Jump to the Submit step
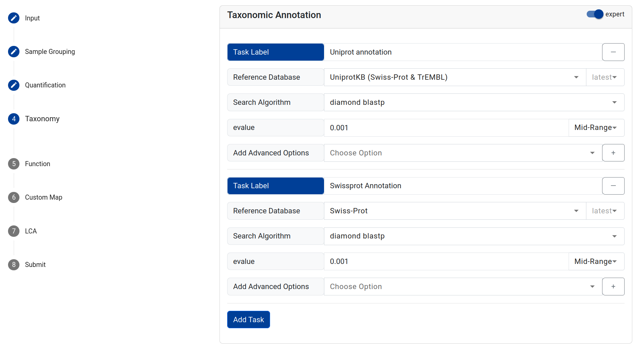644x348 pixels. (35, 265)
